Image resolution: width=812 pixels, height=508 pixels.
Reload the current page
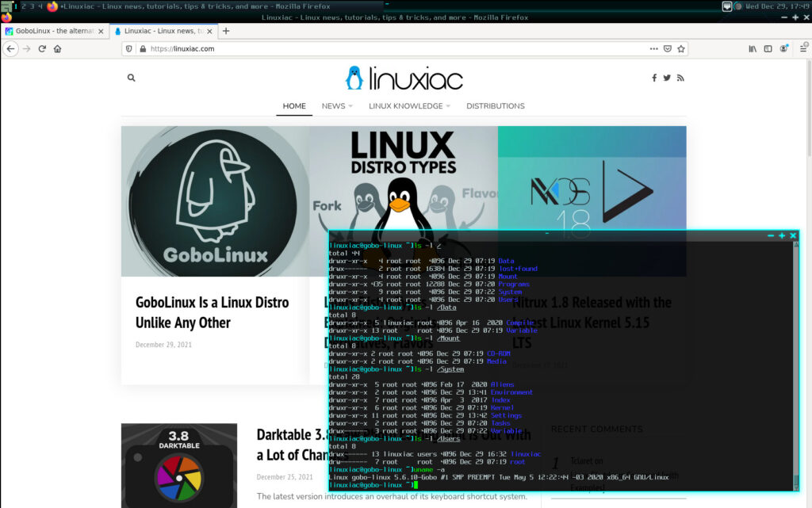point(42,48)
